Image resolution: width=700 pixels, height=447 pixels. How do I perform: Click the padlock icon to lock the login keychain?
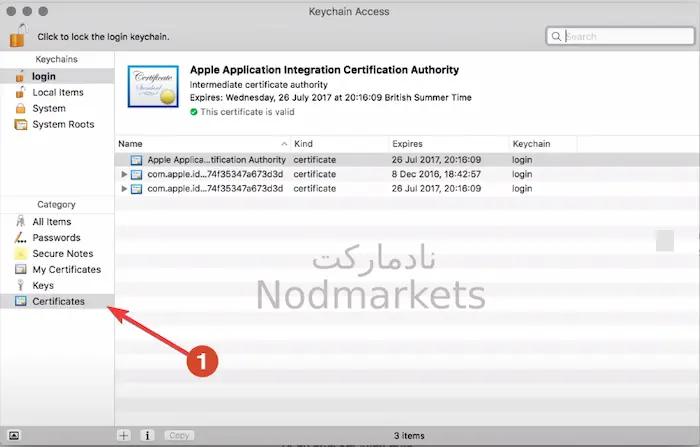pos(18,35)
